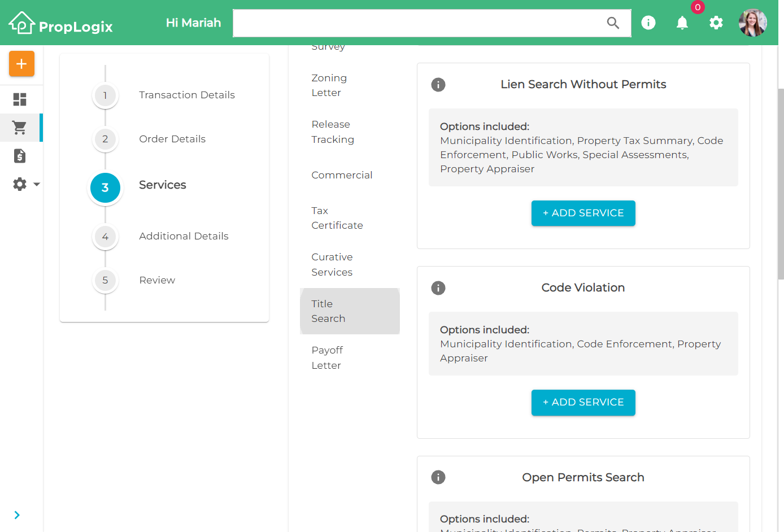
Task: Click the page vertical scrollbar
Action: [x=781, y=184]
